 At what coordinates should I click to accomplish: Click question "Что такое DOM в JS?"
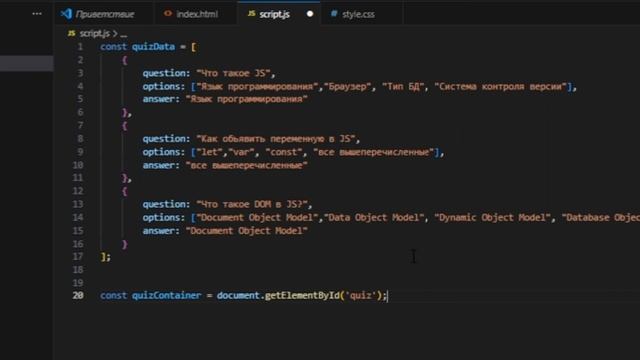tap(252, 204)
